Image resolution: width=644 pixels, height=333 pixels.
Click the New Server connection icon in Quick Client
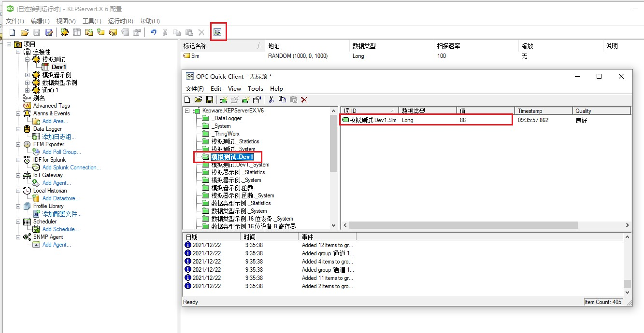click(224, 99)
